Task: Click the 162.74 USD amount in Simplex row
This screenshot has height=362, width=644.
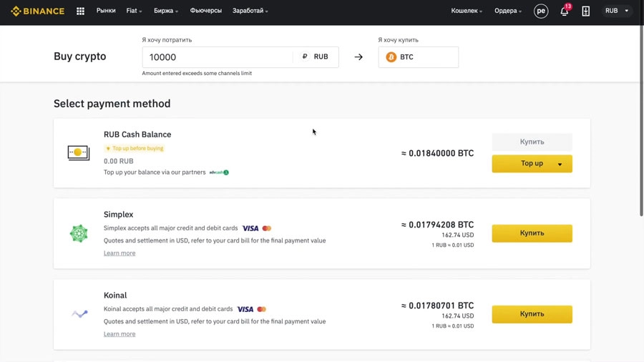Action: pyautogui.click(x=457, y=235)
